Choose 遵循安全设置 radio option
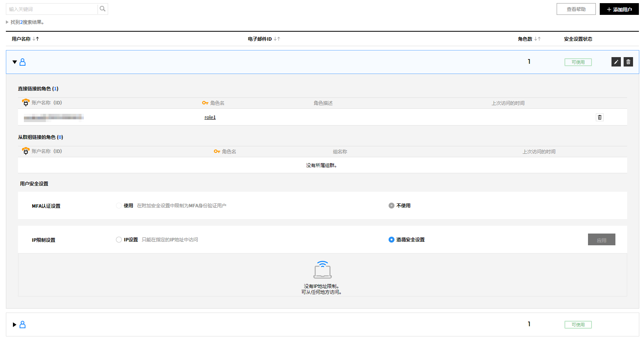 [x=391, y=240]
